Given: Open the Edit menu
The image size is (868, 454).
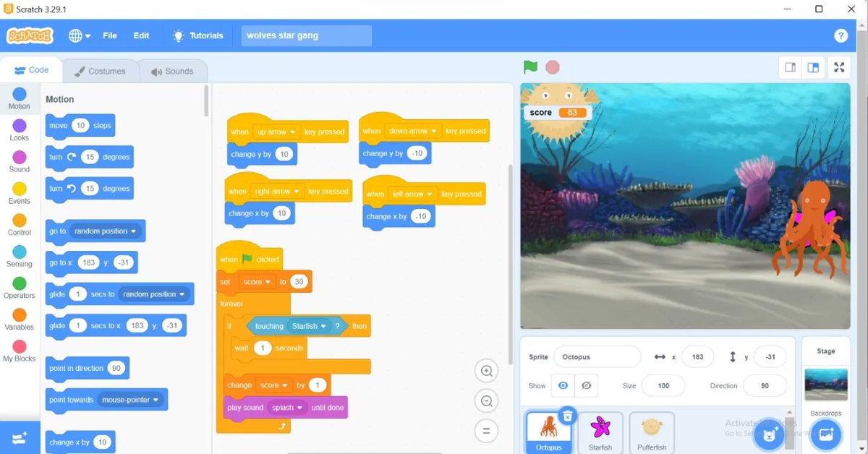Looking at the screenshot, I should [142, 35].
